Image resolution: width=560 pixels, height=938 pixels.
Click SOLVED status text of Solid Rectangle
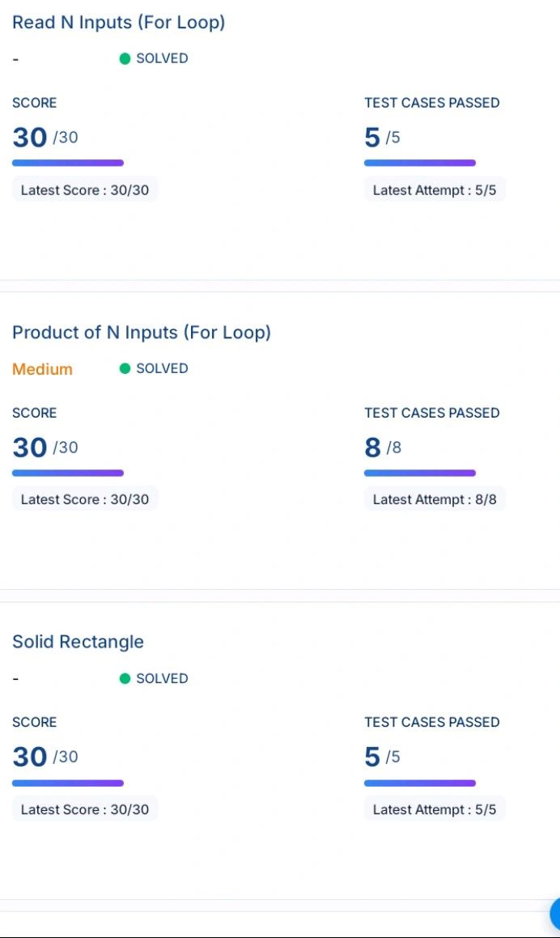(x=162, y=678)
